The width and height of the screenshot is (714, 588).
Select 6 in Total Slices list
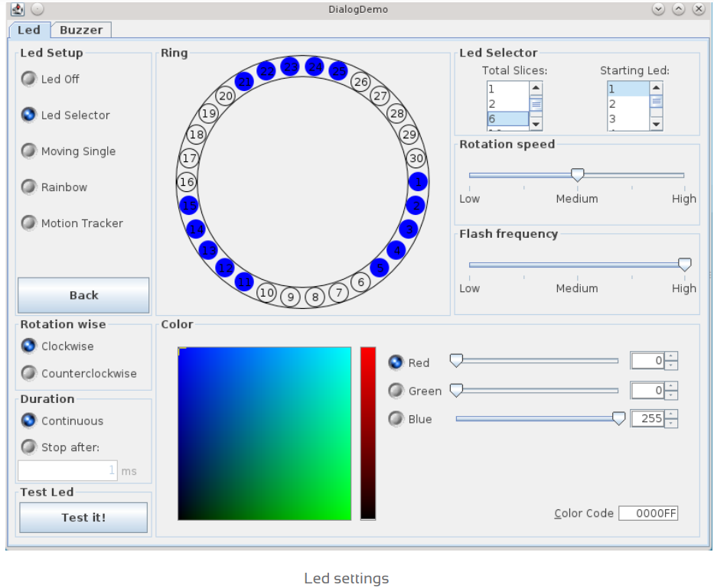point(507,119)
